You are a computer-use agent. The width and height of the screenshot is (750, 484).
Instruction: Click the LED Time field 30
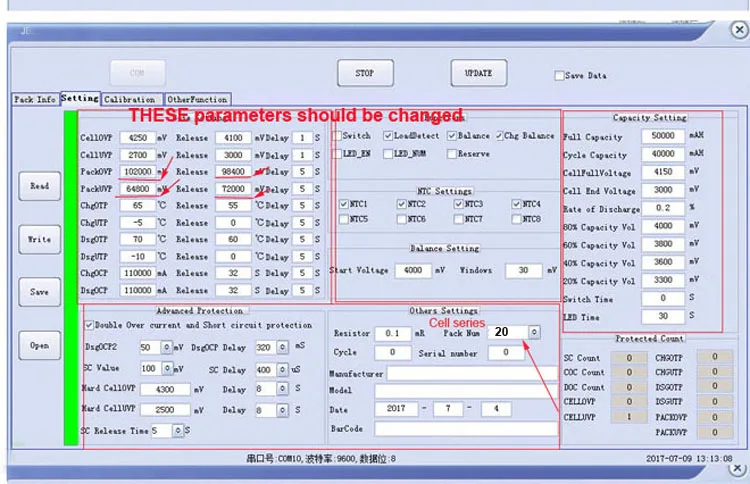(663, 316)
